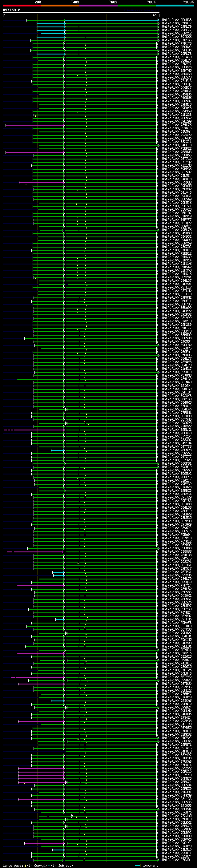Click the red 20% color scale segment
The width and height of the screenshot is (197, 868).
pyautogui.click(x=22, y=6)
